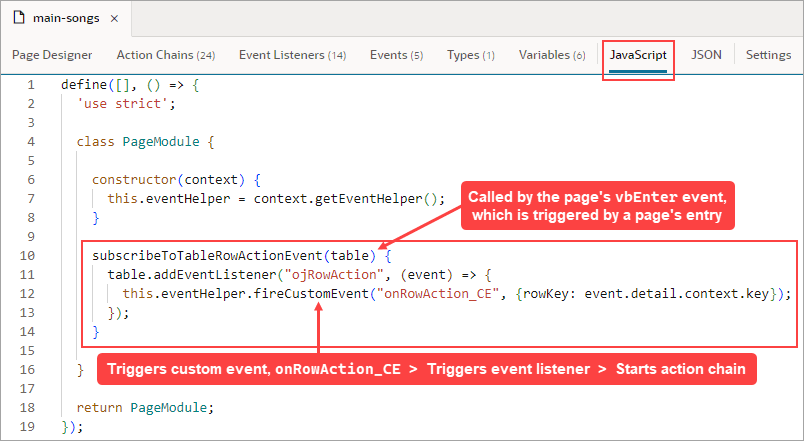Switch to the Action Chains tab
804x441 pixels.
click(x=166, y=55)
